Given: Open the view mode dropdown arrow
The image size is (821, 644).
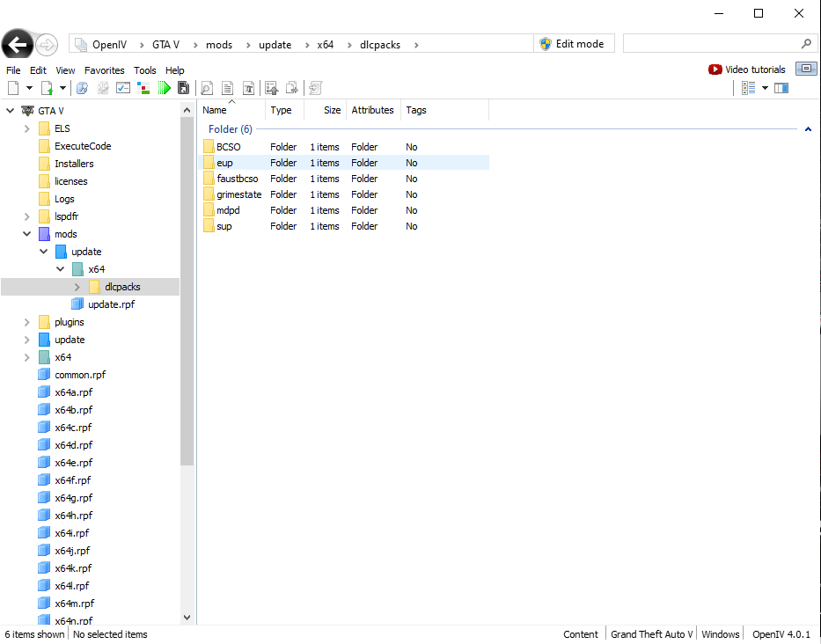Looking at the screenshot, I should pos(765,88).
